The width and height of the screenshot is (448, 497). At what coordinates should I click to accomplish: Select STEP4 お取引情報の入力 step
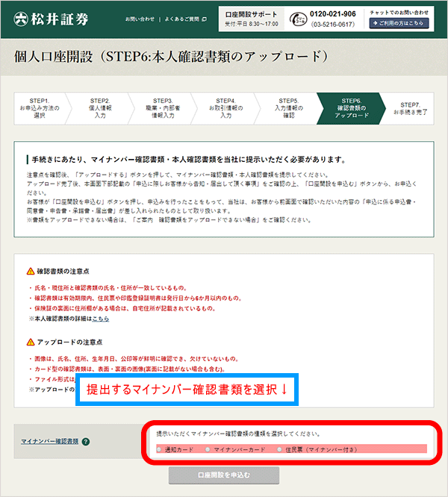click(225, 108)
